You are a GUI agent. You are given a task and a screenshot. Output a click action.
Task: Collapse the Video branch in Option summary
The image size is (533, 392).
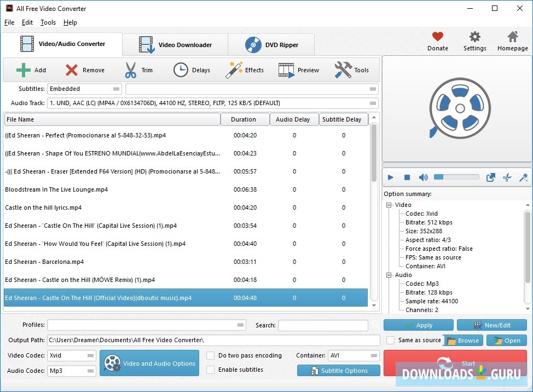390,204
